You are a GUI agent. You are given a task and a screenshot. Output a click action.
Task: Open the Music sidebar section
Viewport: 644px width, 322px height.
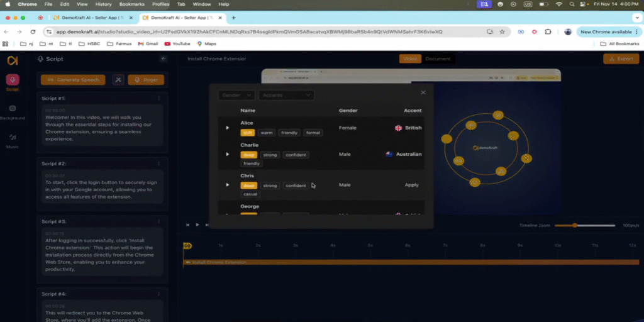click(13, 140)
